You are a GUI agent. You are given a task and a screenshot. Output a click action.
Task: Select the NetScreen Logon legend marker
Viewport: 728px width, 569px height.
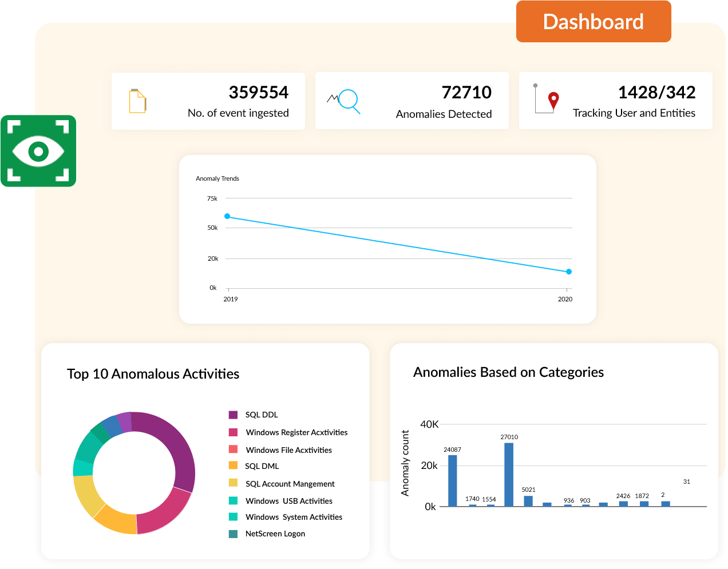(x=233, y=534)
